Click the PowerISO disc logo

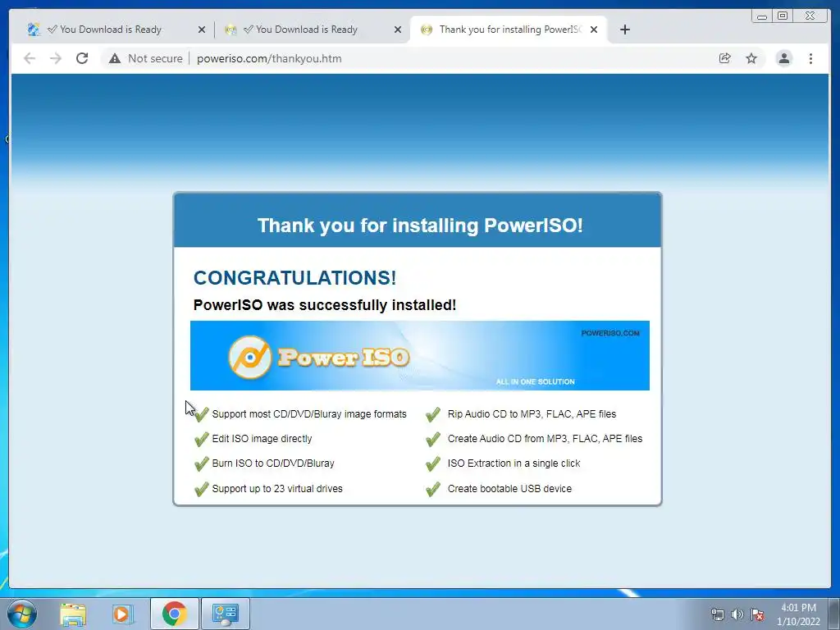249,358
